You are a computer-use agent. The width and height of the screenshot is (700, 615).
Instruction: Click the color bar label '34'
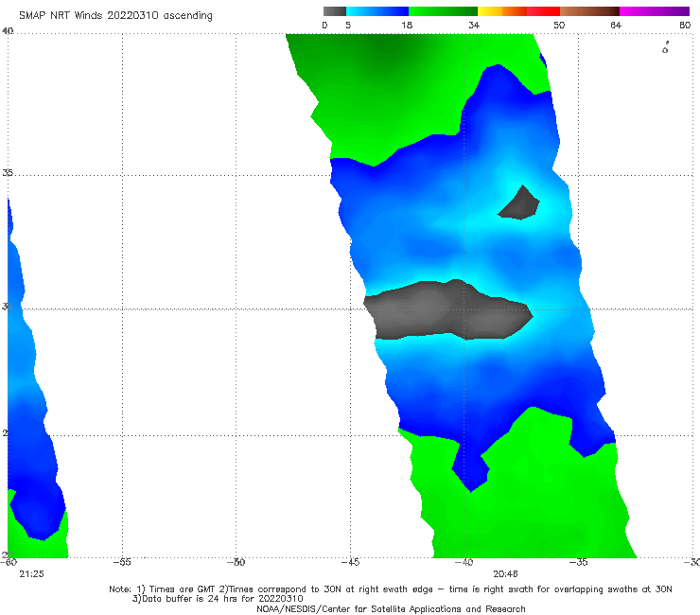474,25
